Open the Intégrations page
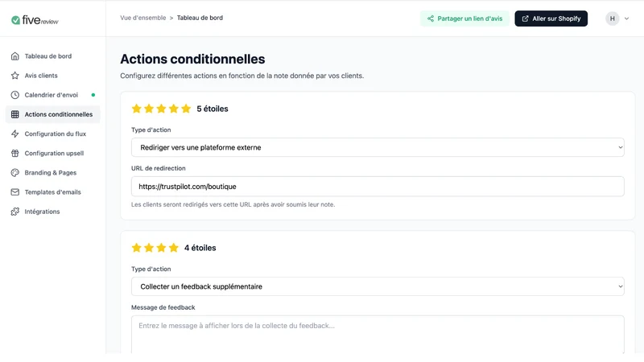The height and width of the screenshot is (362, 644). click(x=52, y=212)
